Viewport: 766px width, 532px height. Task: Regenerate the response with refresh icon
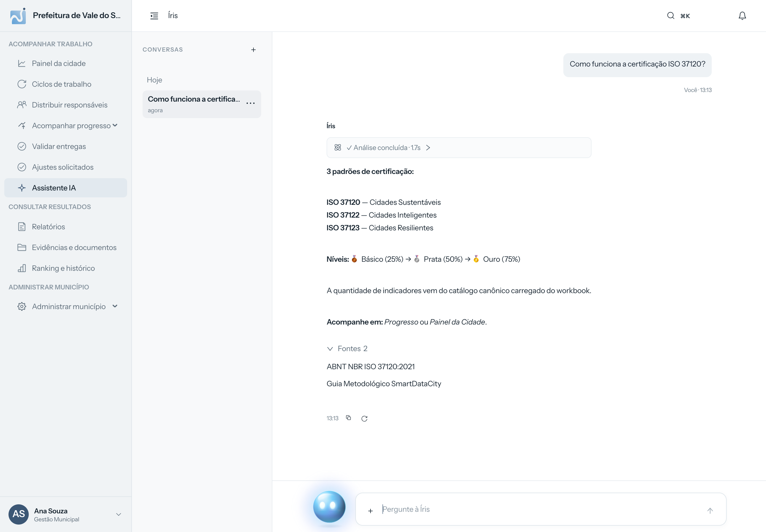pyautogui.click(x=364, y=418)
